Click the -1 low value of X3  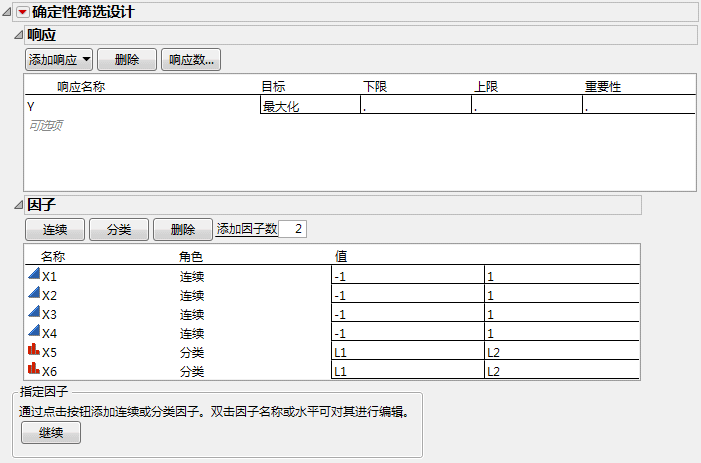[x=408, y=313]
